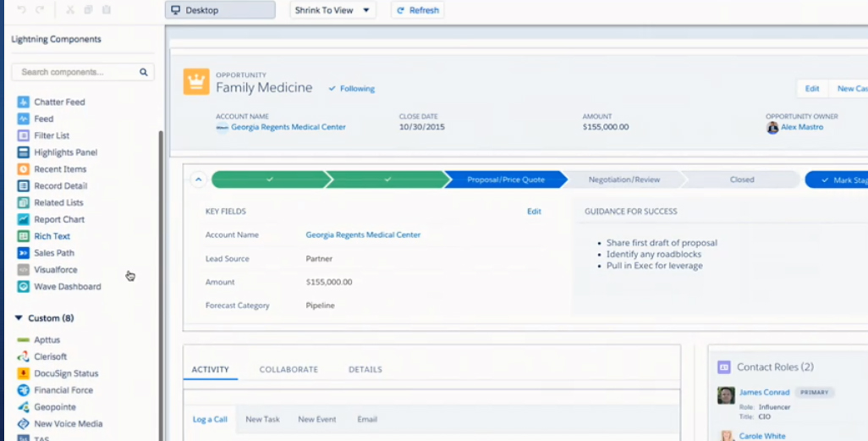Click the Filter List component icon
This screenshot has width=868, height=441.
(x=23, y=135)
